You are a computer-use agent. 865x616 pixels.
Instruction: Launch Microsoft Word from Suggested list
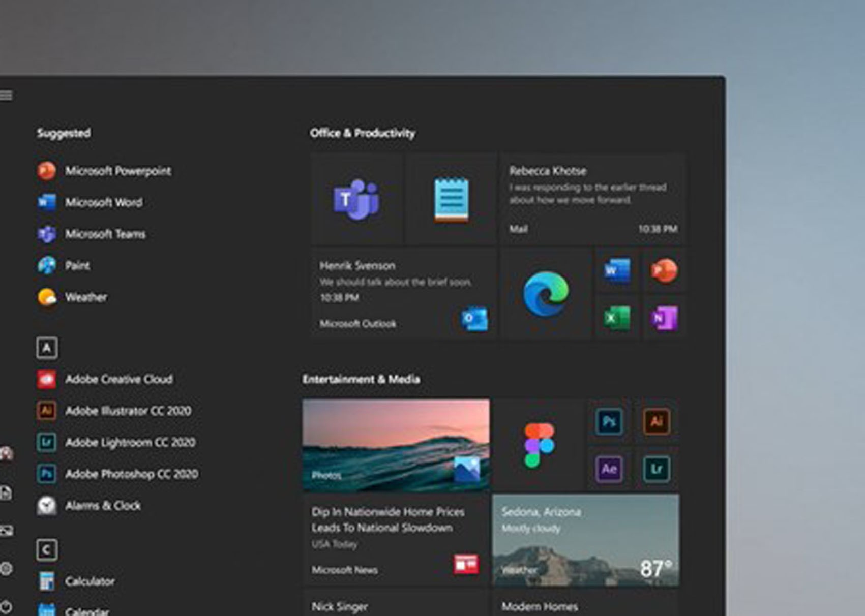pos(90,202)
